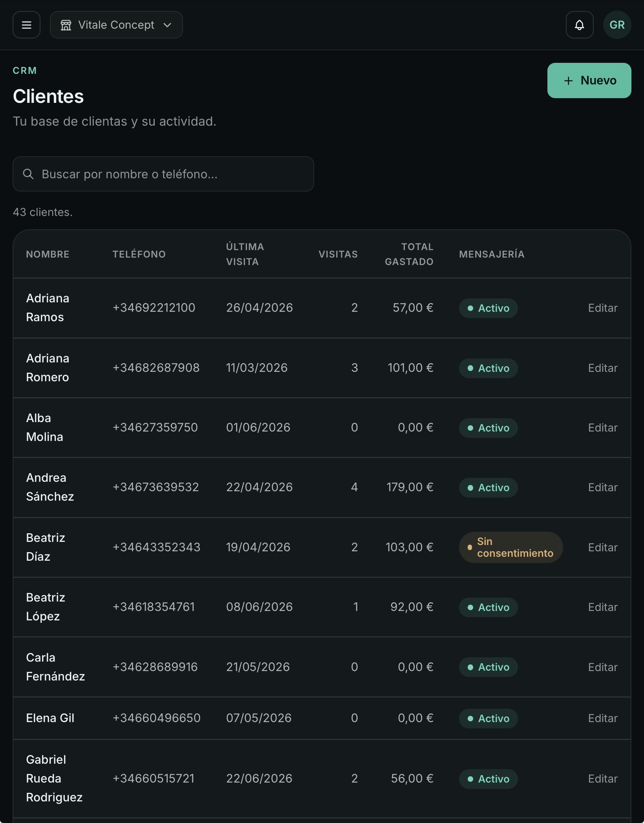
Task: Open Gabriel Rueda Rodriguez client name
Action: pos(54,779)
